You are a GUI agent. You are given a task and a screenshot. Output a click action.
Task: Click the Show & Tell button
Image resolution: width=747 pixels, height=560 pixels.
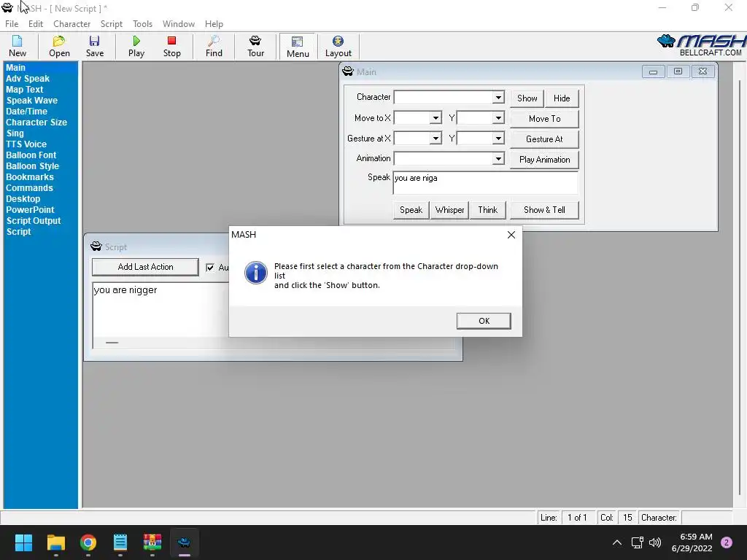click(544, 210)
